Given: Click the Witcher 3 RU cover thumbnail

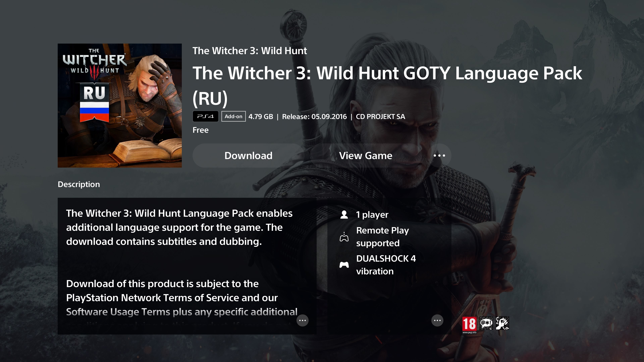Looking at the screenshot, I should 120,105.
